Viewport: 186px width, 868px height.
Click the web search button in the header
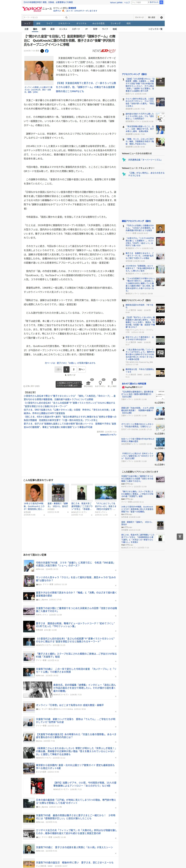pyautogui.click(x=161, y=2)
